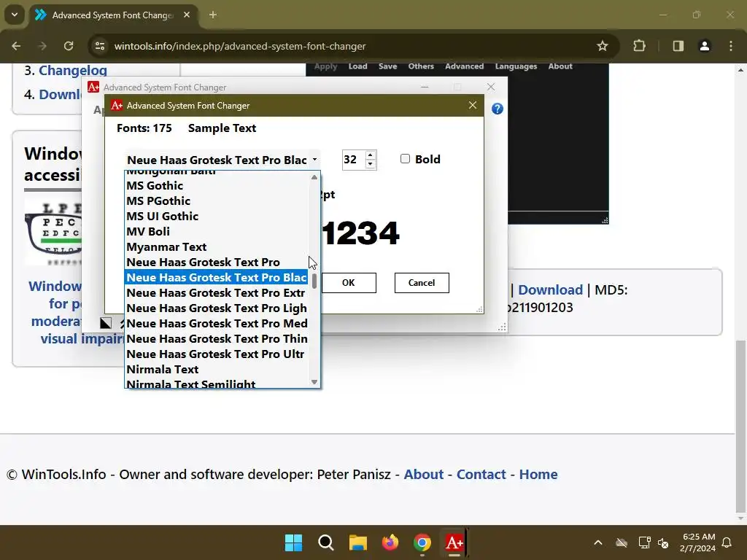747x560 pixels.
Task: Open Windows Start menu
Action: point(293,542)
